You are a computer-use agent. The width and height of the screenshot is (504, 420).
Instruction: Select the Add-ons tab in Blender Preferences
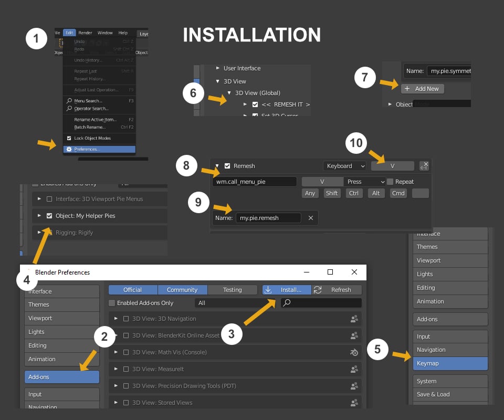pyautogui.click(x=62, y=377)
